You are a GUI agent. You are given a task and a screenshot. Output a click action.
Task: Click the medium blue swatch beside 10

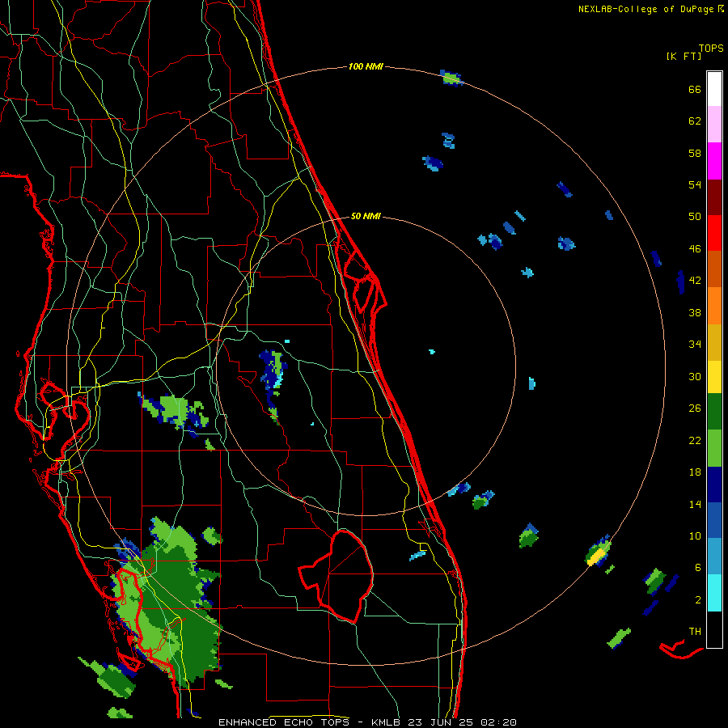714,520
